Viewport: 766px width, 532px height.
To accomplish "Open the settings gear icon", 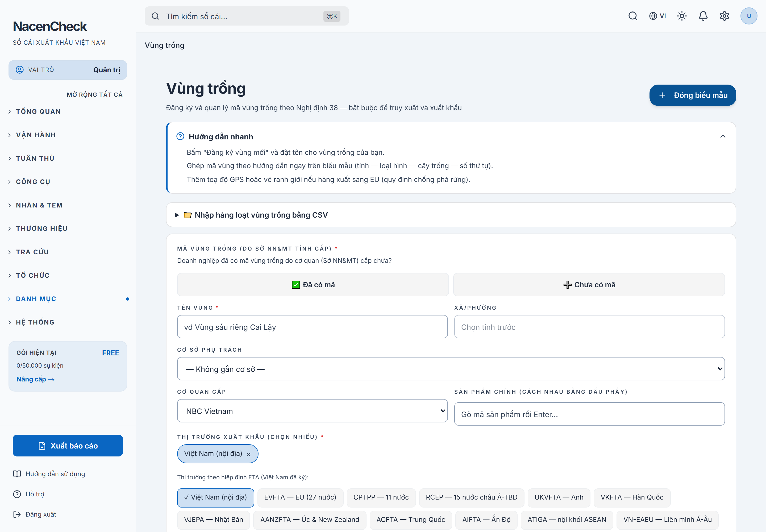I will click(x=724, y=16).
